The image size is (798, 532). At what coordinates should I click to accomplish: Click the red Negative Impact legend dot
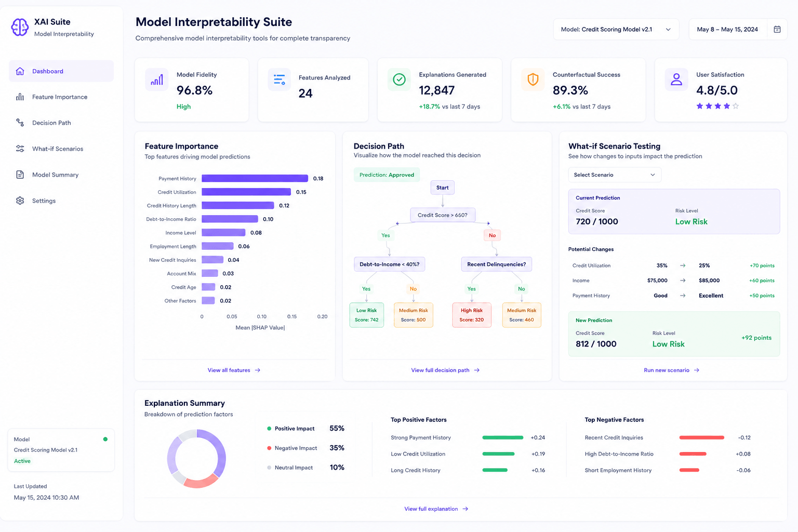click(x=269, y=448)
